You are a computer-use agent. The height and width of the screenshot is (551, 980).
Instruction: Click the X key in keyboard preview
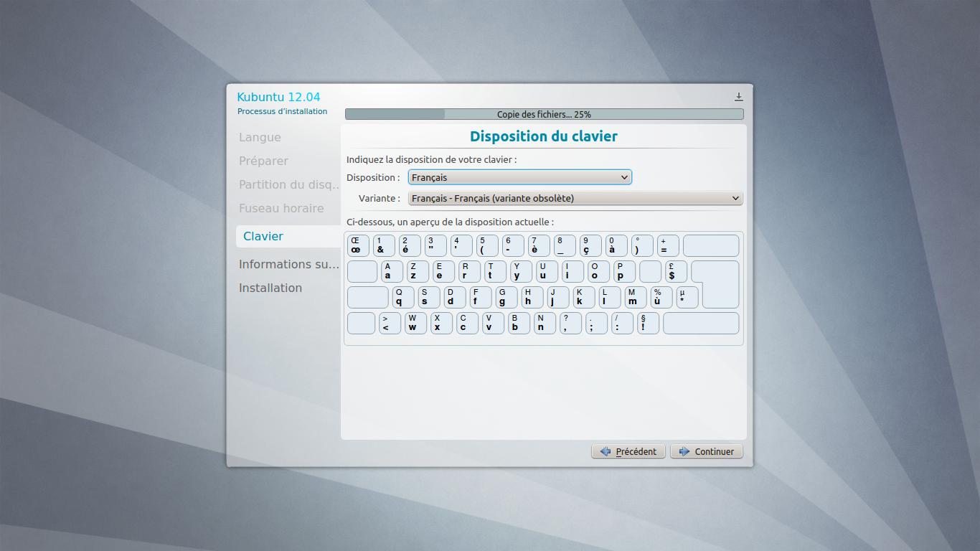pos(441,323)
